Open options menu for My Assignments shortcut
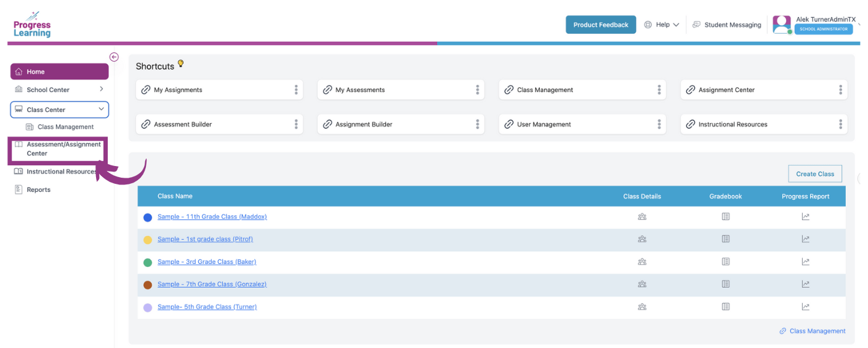This screenshot has height=348, width=868. [x=296, y=90]
